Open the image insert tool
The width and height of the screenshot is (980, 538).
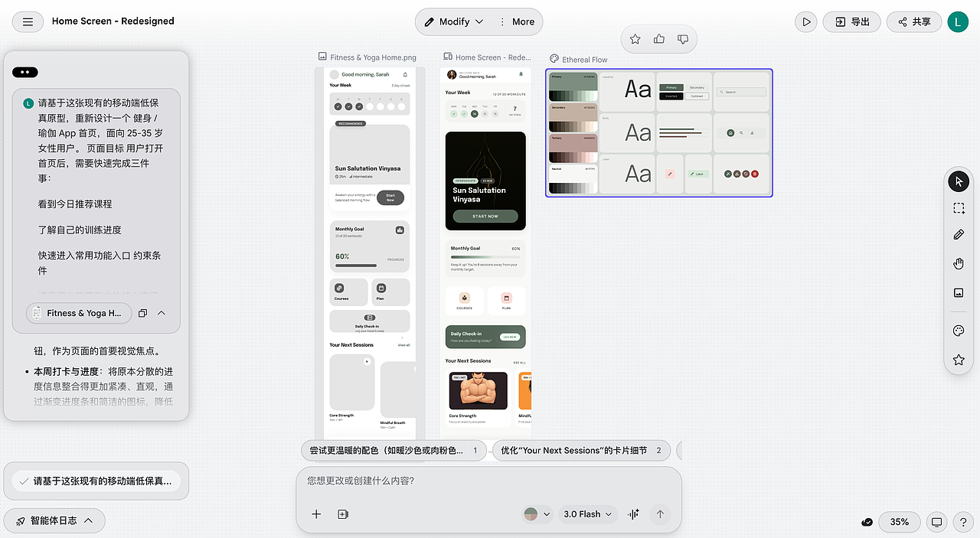point(959,292)
